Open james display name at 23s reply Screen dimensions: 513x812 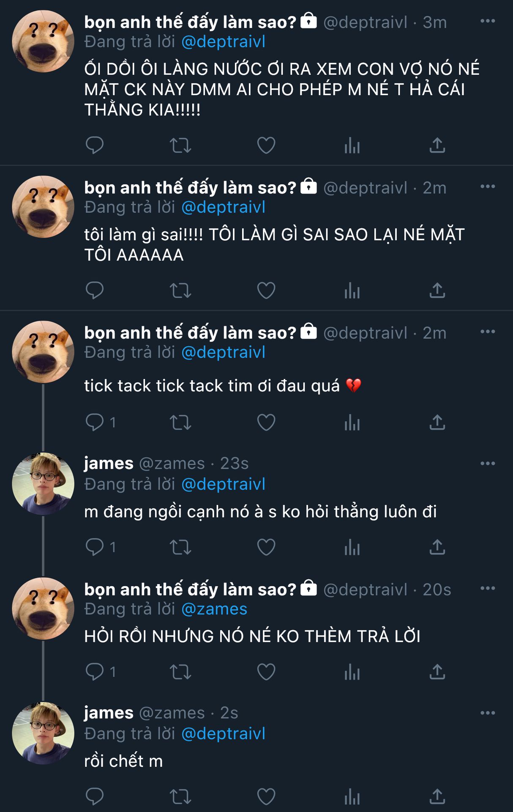tap(109, 464)
